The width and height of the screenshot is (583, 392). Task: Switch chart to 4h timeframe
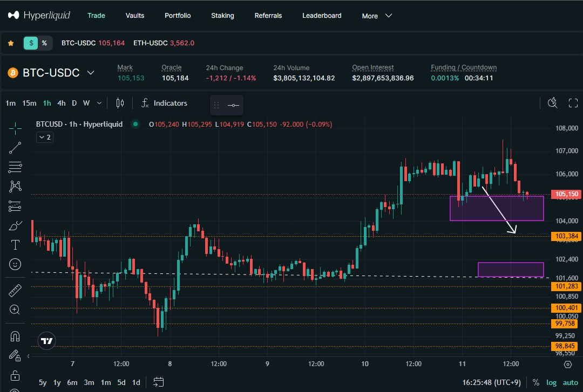pyautogui.click(x=62, y=103)
